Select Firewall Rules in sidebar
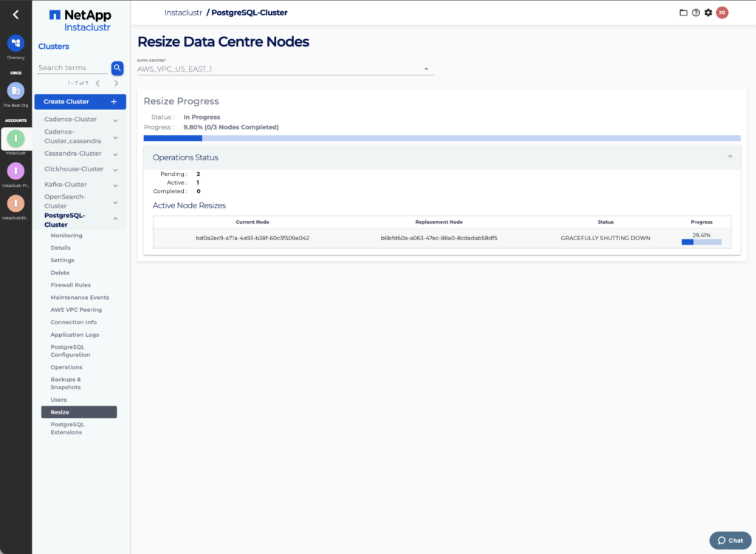 coord(70,285)
